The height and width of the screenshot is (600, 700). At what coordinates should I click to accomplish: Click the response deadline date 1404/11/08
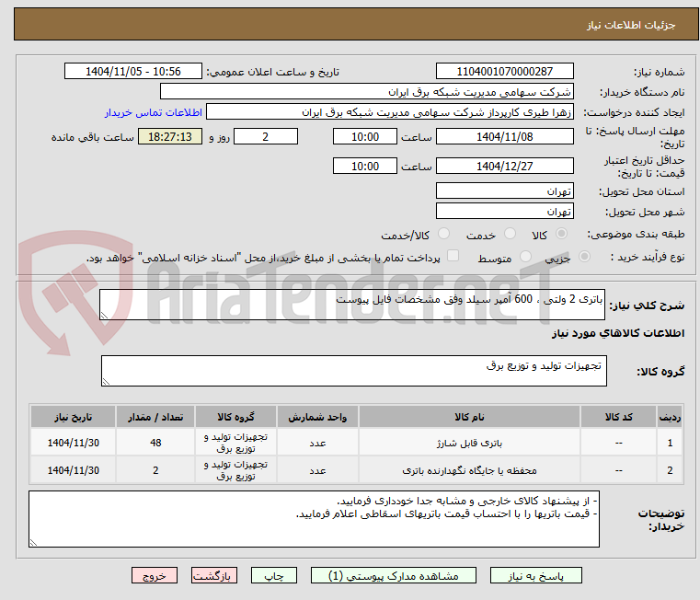point(504,136)
